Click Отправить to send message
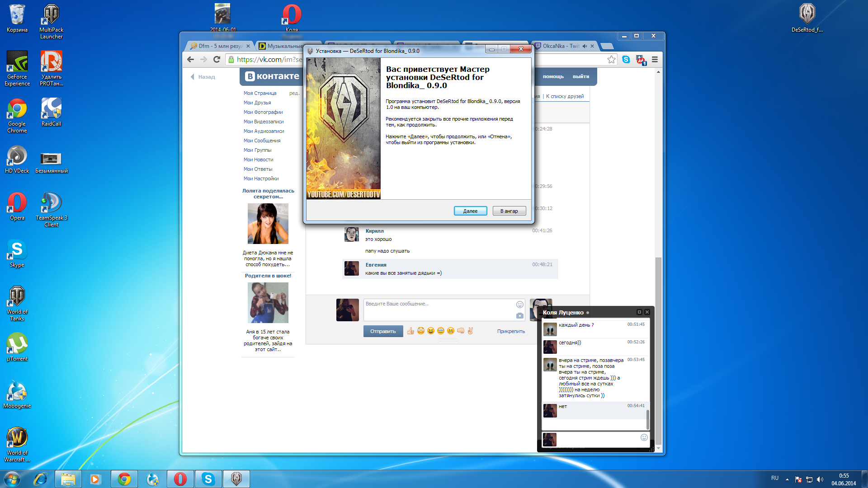The width and height of the screenshot is (868, 488). pos(383,331)
